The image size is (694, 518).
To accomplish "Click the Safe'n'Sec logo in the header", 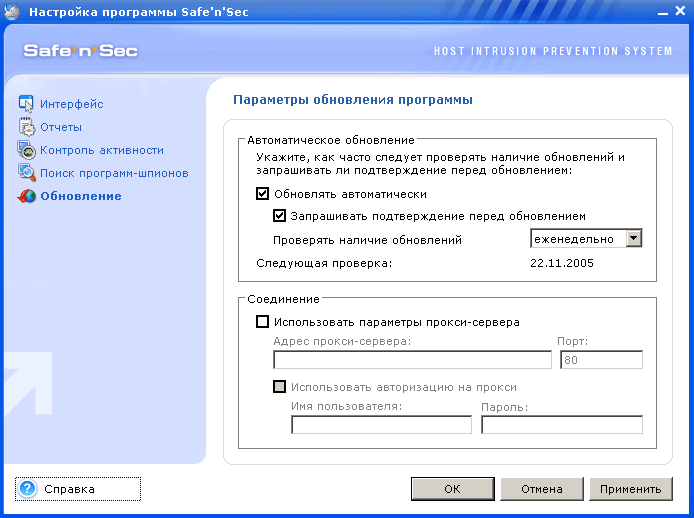I will coord(81,50).
